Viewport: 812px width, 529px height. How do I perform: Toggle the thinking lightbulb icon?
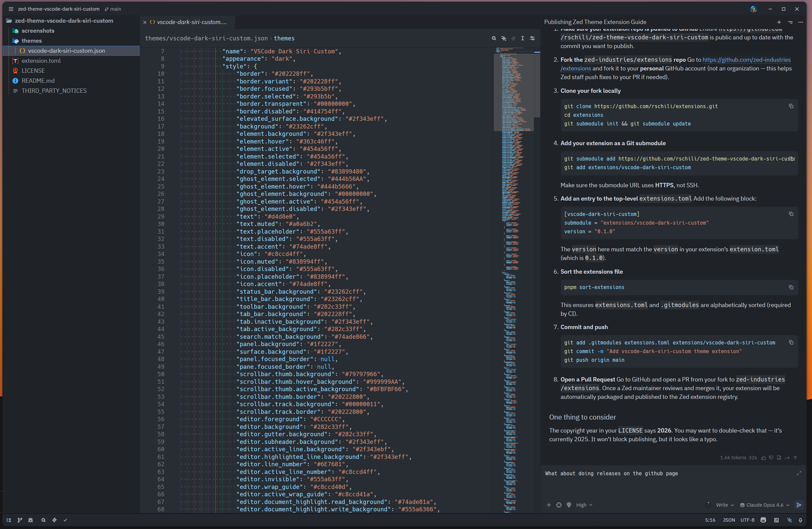(x=569, y=505)
